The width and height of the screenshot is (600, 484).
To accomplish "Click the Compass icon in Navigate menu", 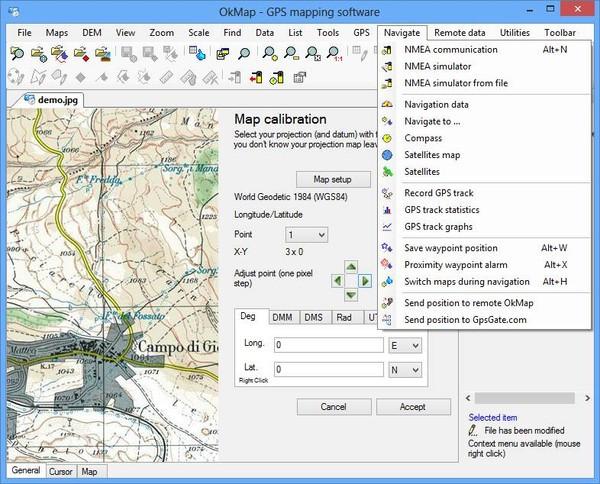I will [387, 138].
